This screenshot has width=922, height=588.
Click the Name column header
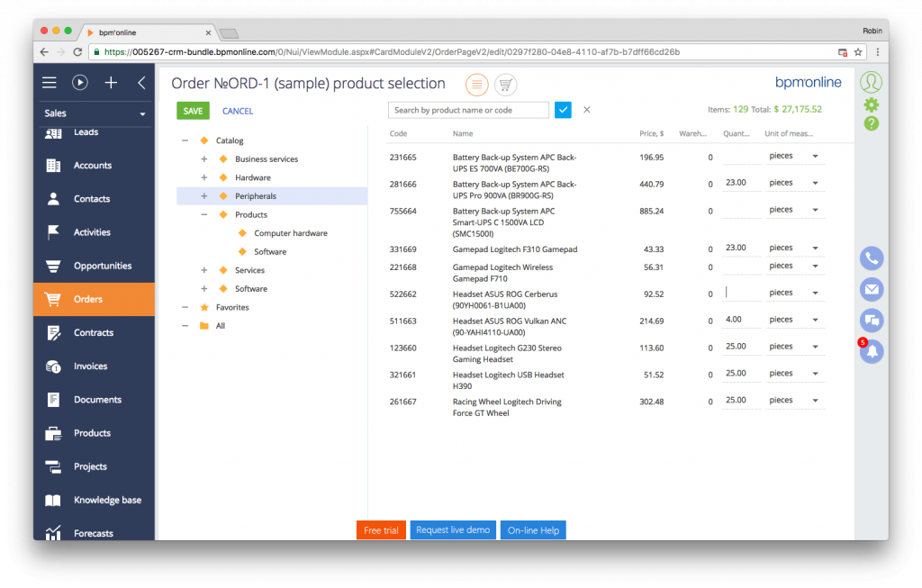click(463, 134)
